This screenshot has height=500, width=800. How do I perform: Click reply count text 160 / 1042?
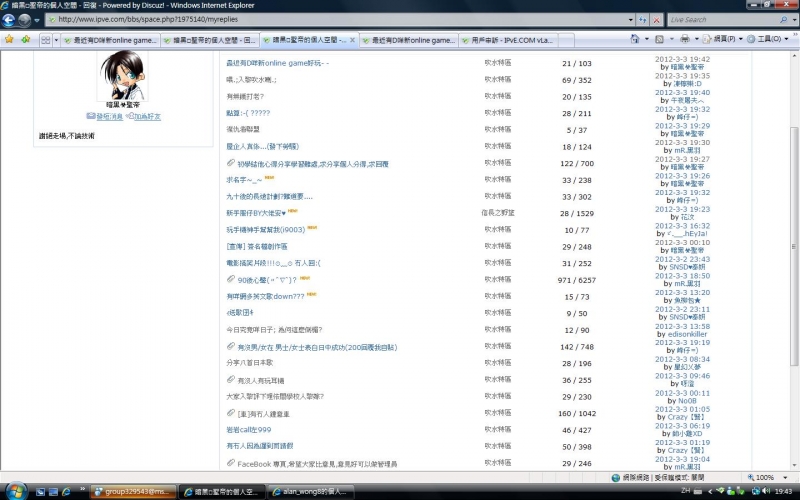[577, 413]
